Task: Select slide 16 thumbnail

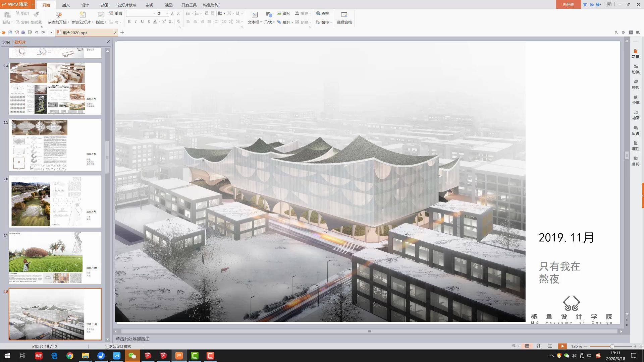Action: click(x=55, y=201)
